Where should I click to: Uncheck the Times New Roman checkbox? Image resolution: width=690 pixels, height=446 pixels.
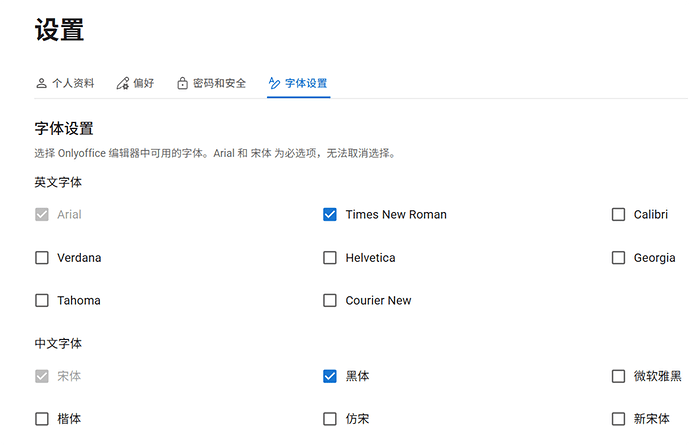330,215
